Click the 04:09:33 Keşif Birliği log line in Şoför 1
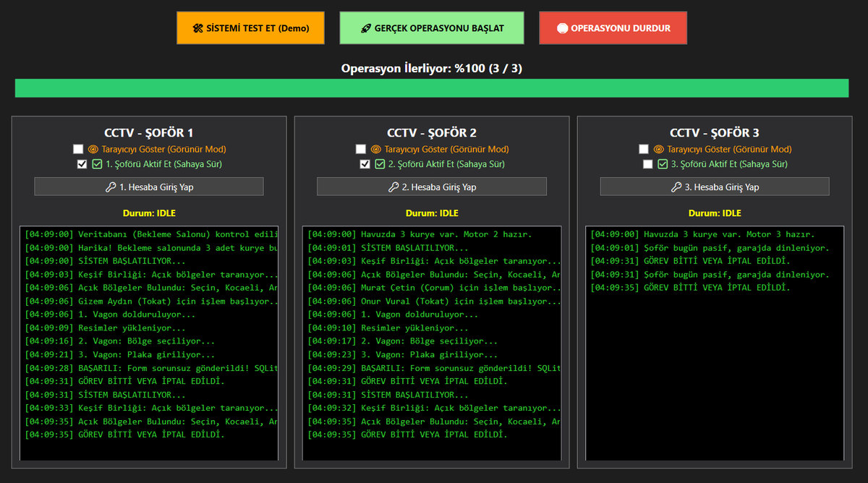 pos(151,408)
